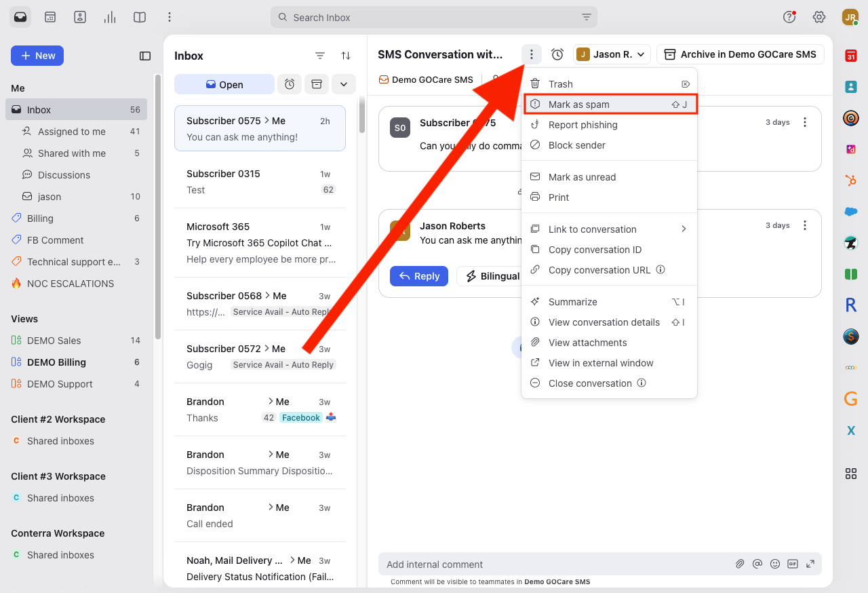This screenshot has height=593, width=868.
Task: Choose View attachments
Action: [x=609, y=343]
